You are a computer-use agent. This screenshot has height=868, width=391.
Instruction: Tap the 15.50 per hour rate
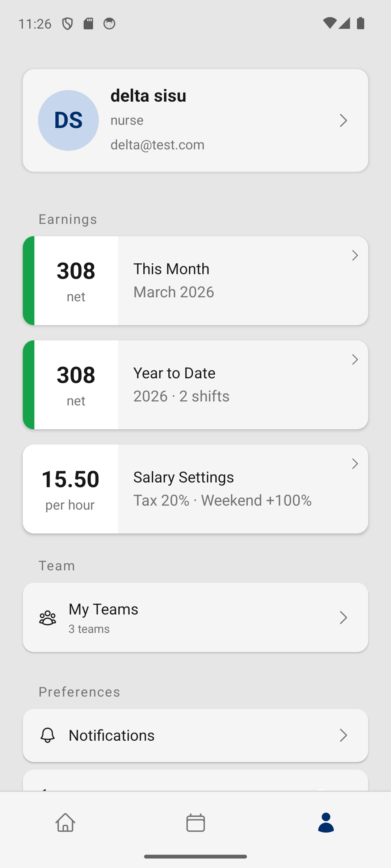(70, 489)
